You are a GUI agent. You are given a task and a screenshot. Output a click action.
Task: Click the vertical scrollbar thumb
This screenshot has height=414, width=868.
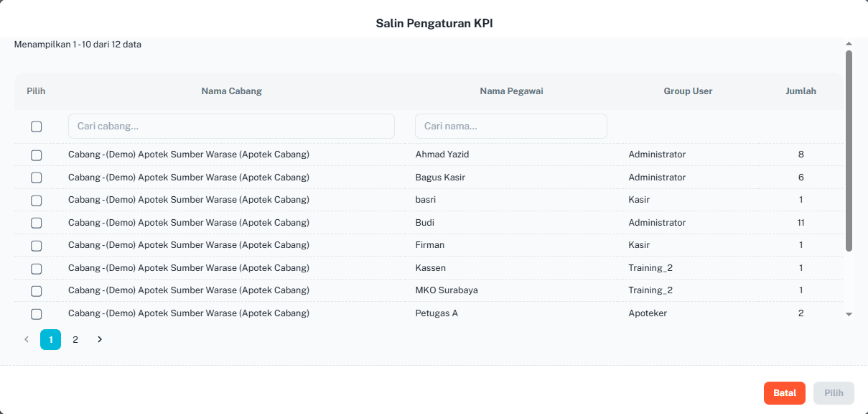point(849,151)
